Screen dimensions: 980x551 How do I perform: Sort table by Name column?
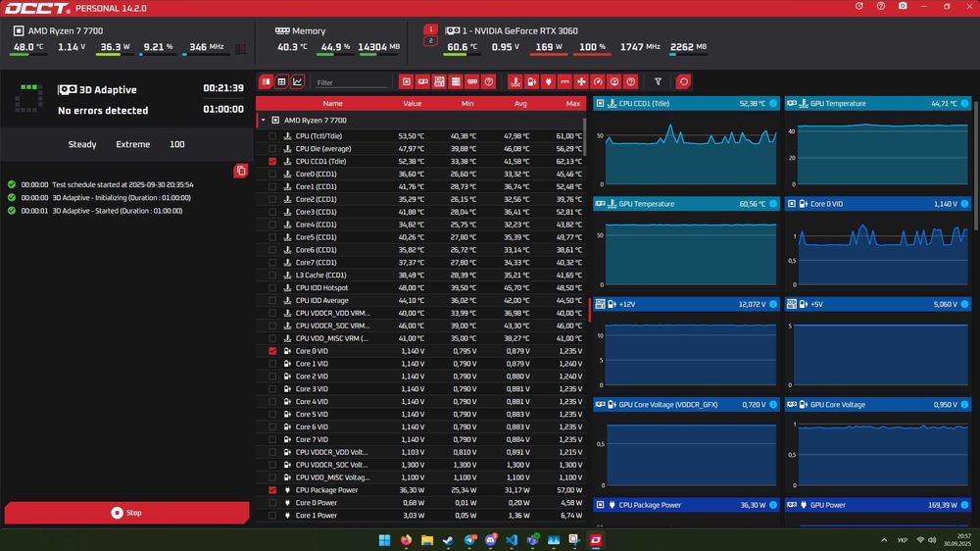coord(332,103)
